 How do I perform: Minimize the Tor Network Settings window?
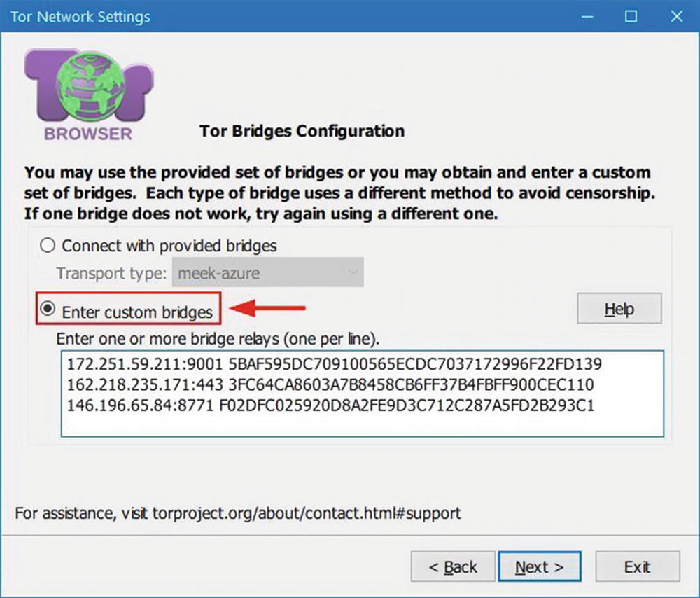(587, 17)
